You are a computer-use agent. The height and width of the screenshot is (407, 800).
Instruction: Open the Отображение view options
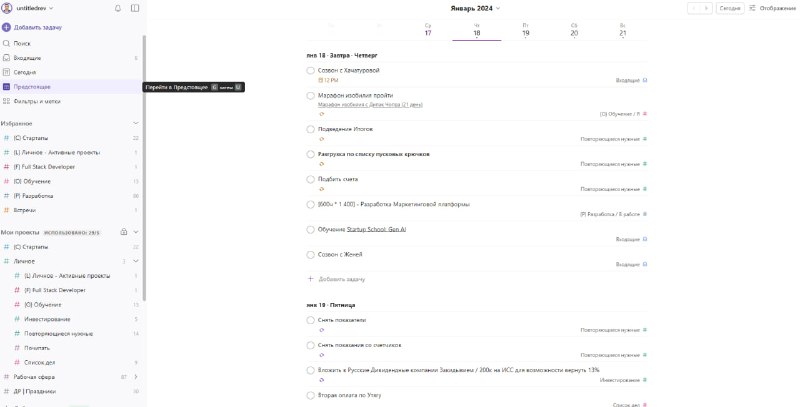coord(772,8)
